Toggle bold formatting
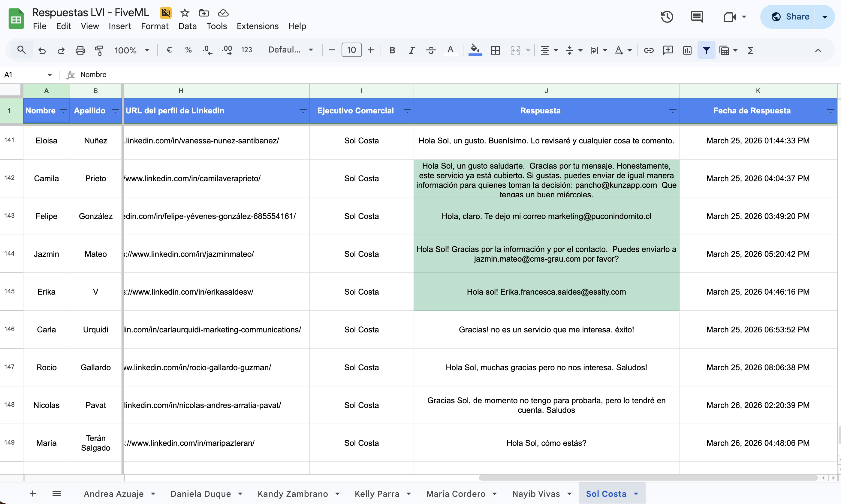 392,50
